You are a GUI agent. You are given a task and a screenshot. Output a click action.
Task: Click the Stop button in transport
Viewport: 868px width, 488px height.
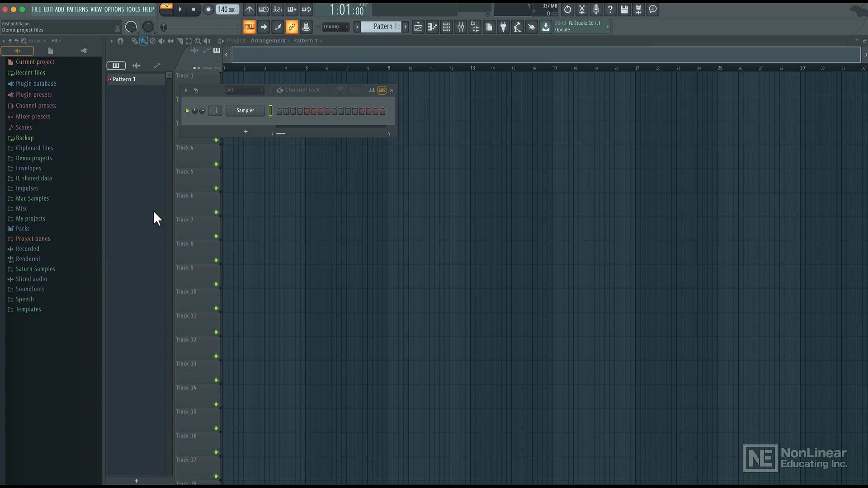194,9
